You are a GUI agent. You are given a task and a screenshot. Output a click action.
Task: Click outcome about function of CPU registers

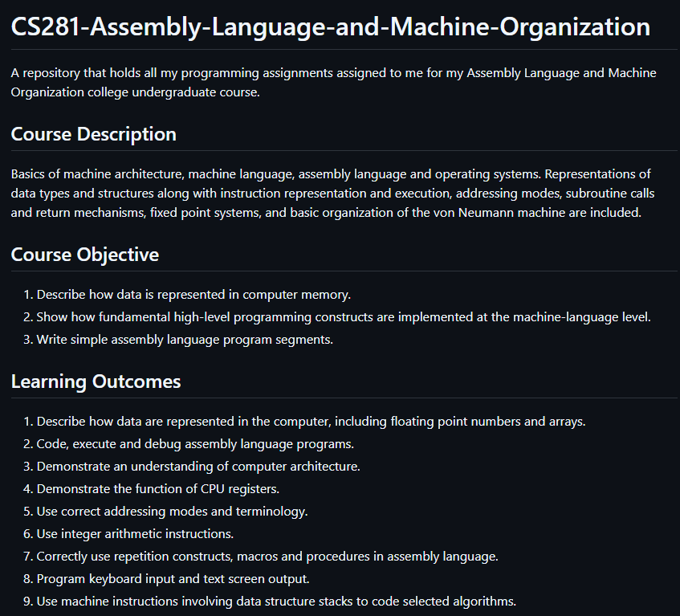pos(158,489)
